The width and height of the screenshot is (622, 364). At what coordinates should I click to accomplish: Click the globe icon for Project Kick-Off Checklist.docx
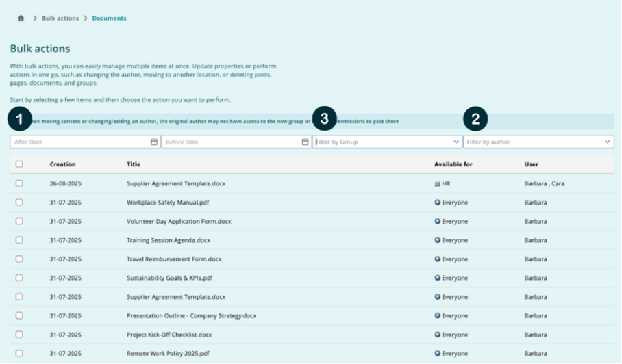pyautogui.click(x=438, y=335)
